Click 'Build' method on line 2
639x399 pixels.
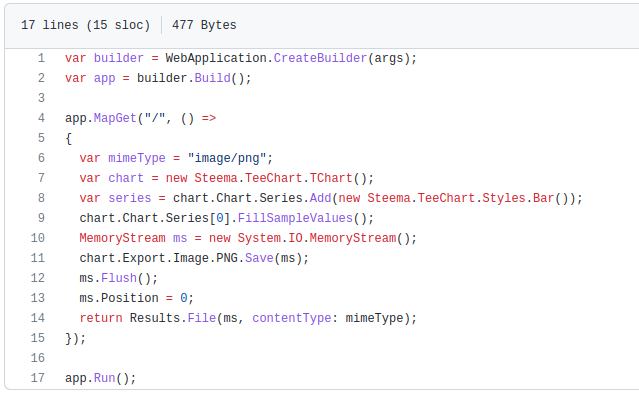pos(212,78)
